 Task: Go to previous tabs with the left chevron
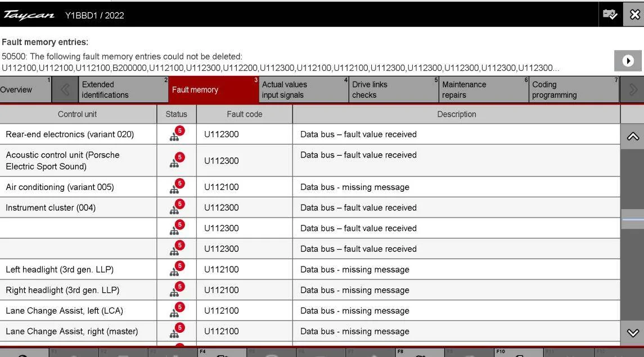point(65,89)
